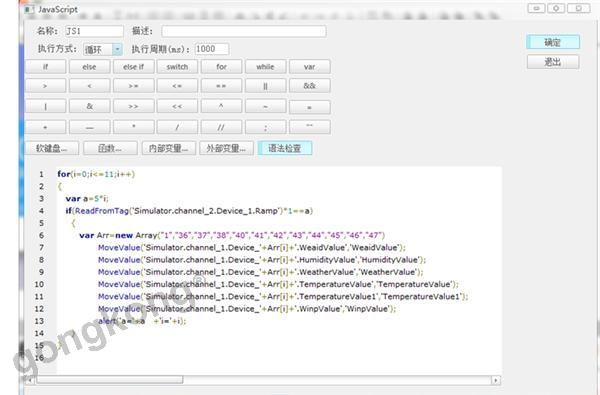Confirm with the 确定 button
Screen dimensions: 600x395
553,42
